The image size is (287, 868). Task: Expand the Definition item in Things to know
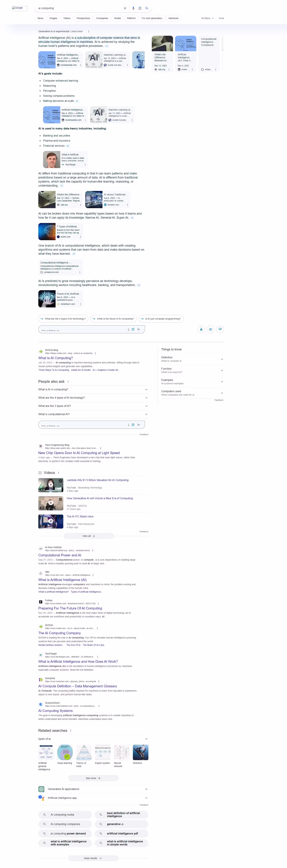(192, 359)
